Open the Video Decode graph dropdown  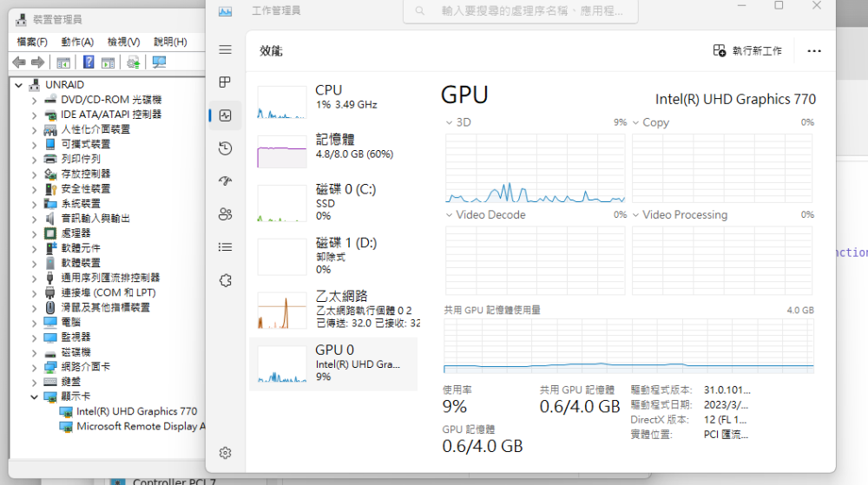[449, 215]
